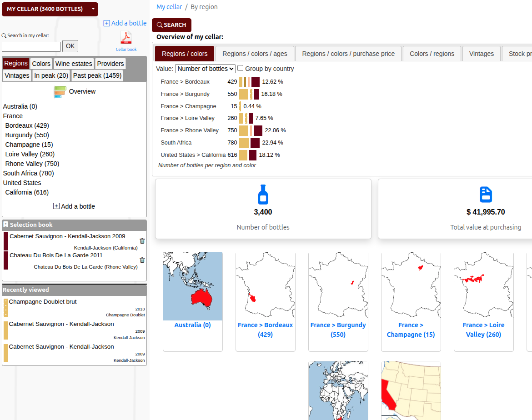
Task: Click the Australia map thumbnail
Action: pos(192,286)
